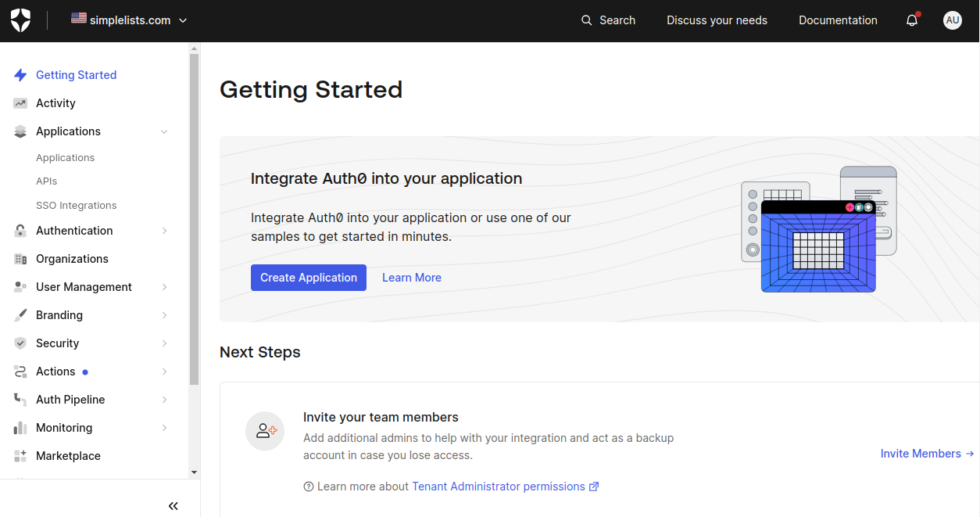Click the sidebar scrollbar thumb
This screenshot has width=980, height=517.
point(195,219)
